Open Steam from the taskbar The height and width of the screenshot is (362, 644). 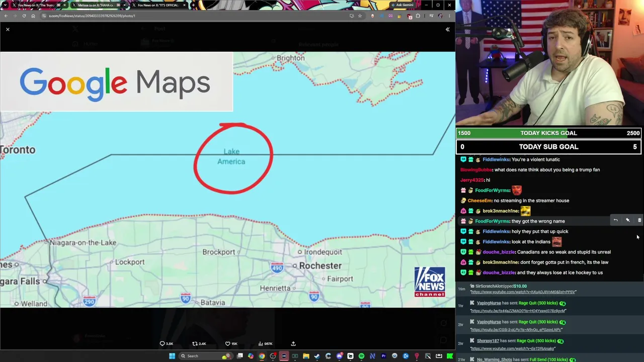click(317, 356)
